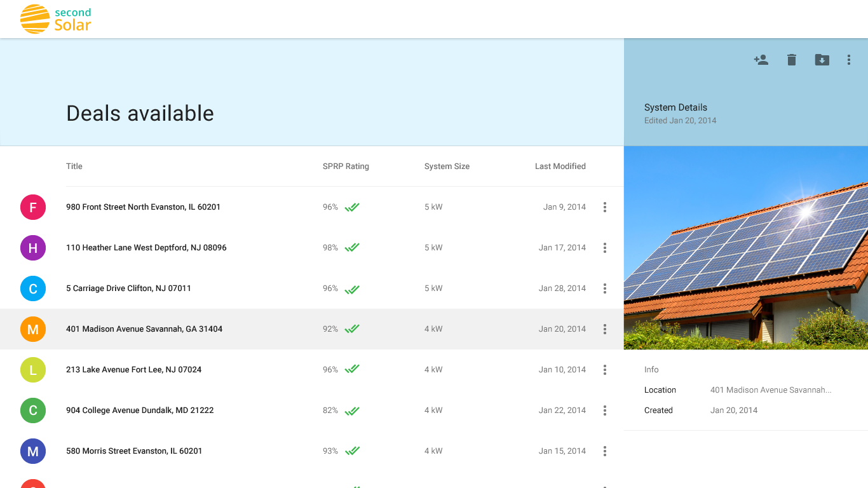868x488 pixels.
Task: Delete the selected deal using trash icon
Action: click(x=791, y=59)
